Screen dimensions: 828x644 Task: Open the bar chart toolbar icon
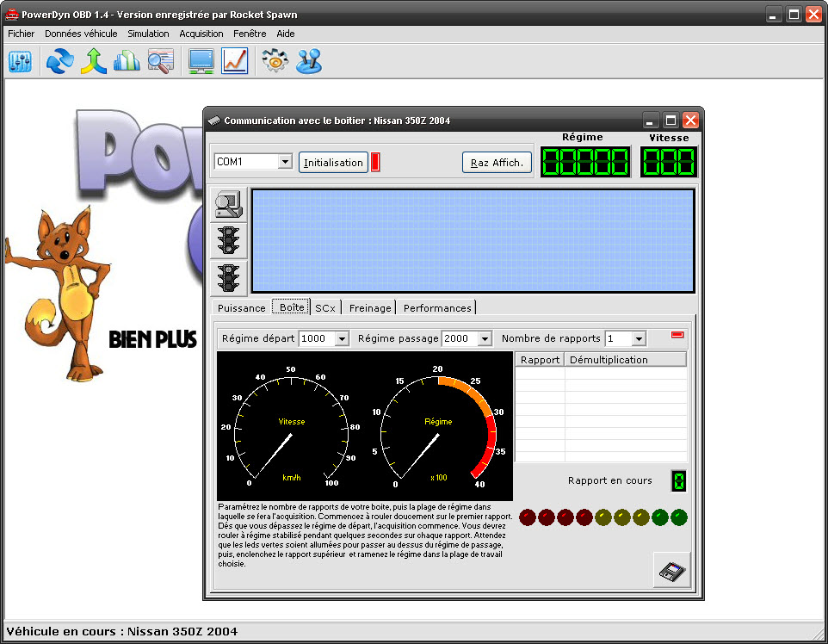tap(127, 61)
